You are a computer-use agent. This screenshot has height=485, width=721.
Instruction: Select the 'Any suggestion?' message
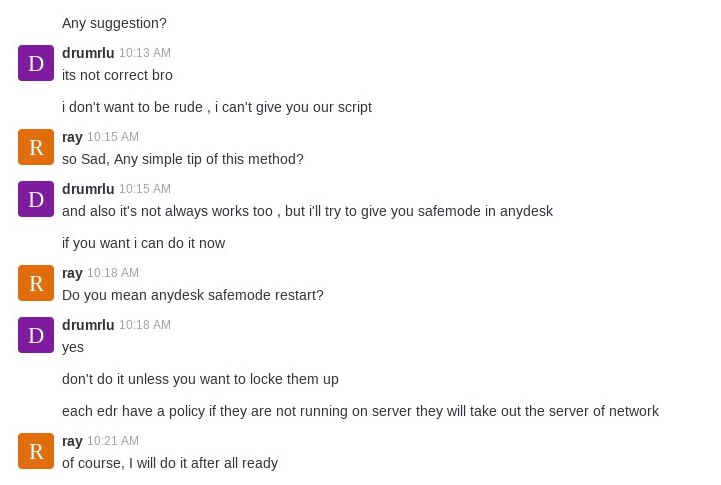point(114,23)
